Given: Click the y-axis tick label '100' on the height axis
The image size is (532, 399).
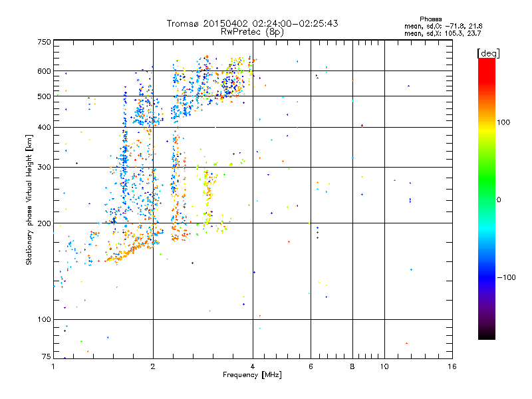Looking at the screenshot, I should (44, 320).
